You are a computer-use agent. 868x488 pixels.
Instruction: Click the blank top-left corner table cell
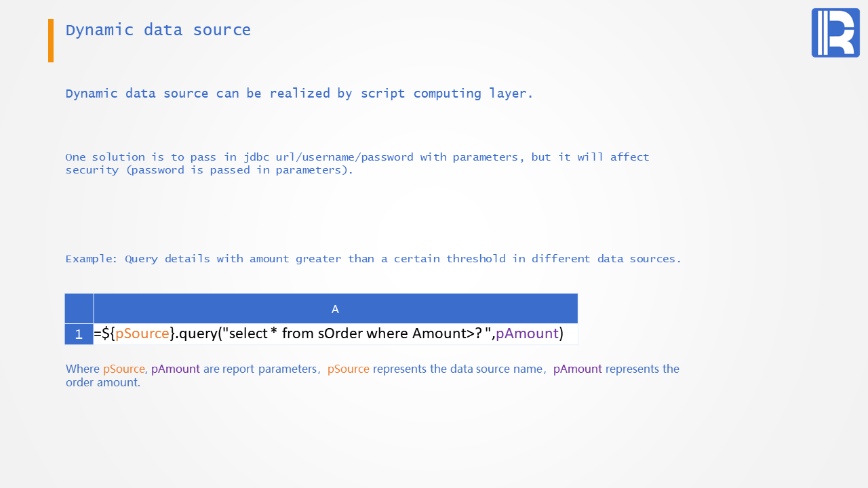coord(79,309)
